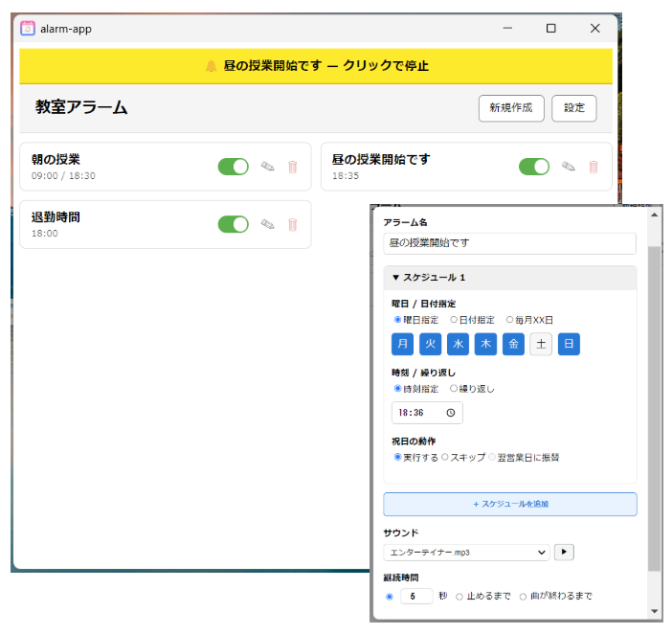The width and height of the screenshot is (672, 634).
Task: Choose 止めるまで duration option
Action: click(x=459, y=597)
